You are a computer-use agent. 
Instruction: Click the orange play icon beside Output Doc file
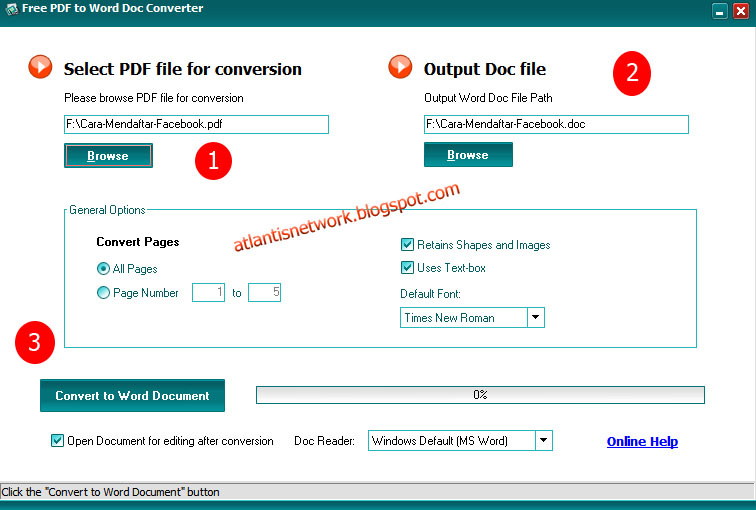coord(400,67)
